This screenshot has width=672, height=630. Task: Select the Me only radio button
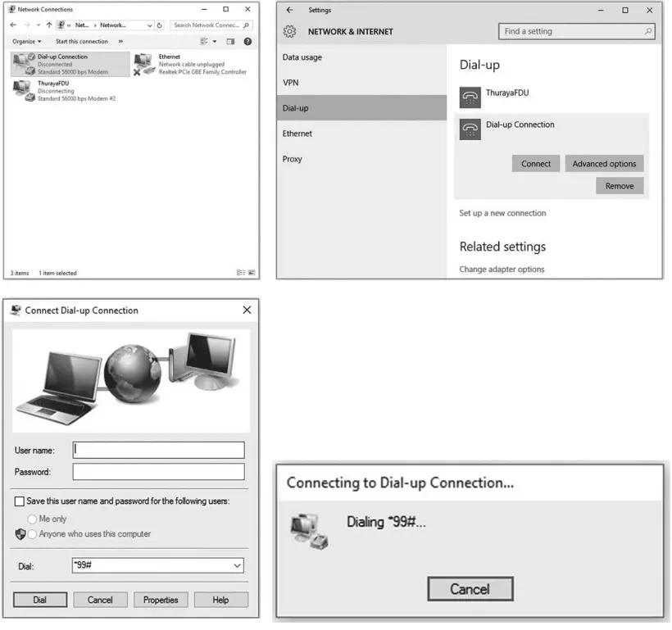32,519
